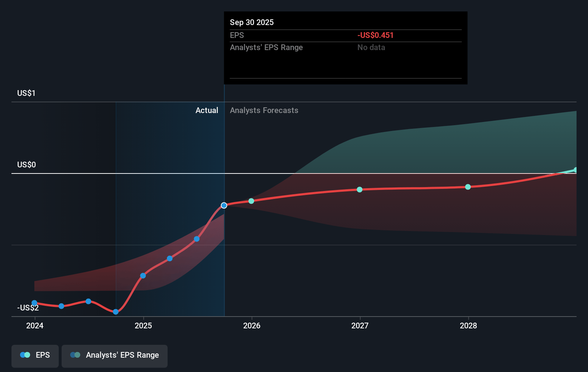Click the blue-teal EPS legend dot icon

point(25,355)
